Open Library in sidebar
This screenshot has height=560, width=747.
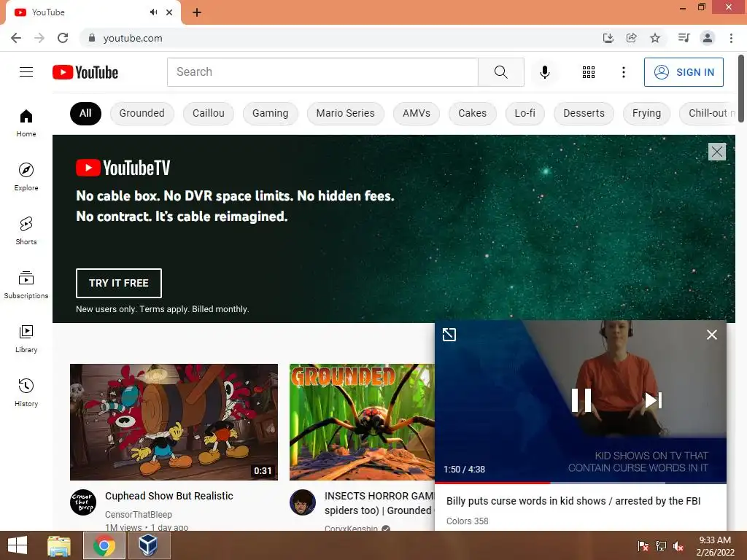point(26,338)
